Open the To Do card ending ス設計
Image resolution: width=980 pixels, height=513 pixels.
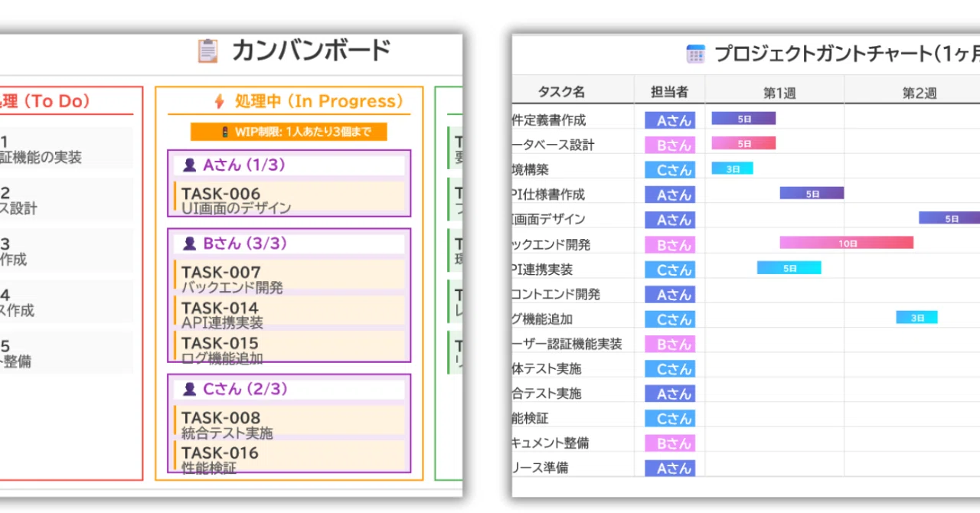click(x=66, y=199)
